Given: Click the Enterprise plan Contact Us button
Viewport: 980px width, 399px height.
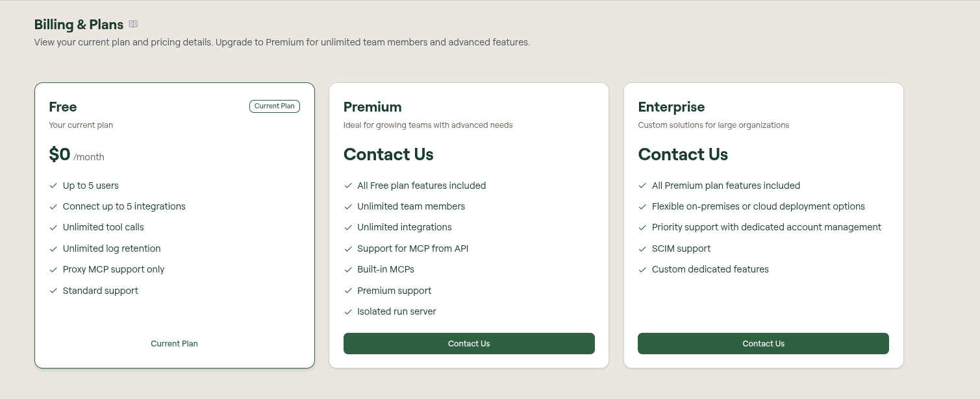Looking at the screenshot, I should [x=763, y=344].
